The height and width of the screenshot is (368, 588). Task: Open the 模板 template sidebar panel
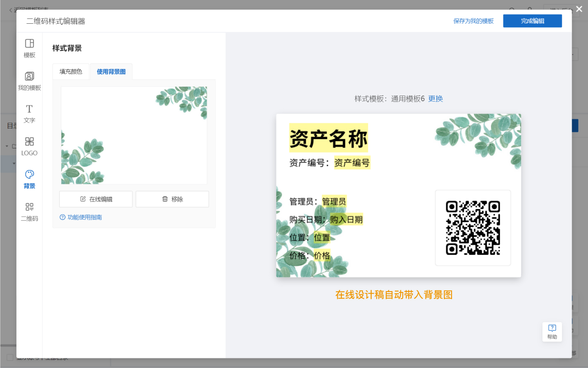coord(29,49)
